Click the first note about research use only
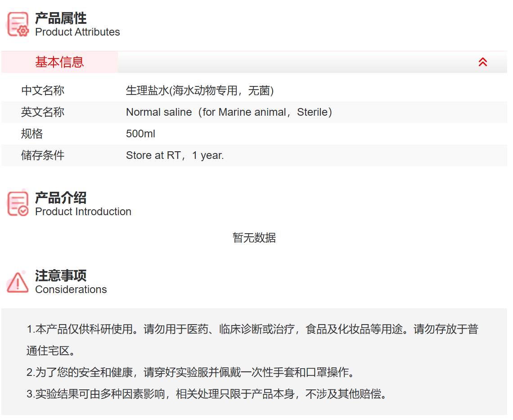This screenshot has height=420, width=513. 252,330
